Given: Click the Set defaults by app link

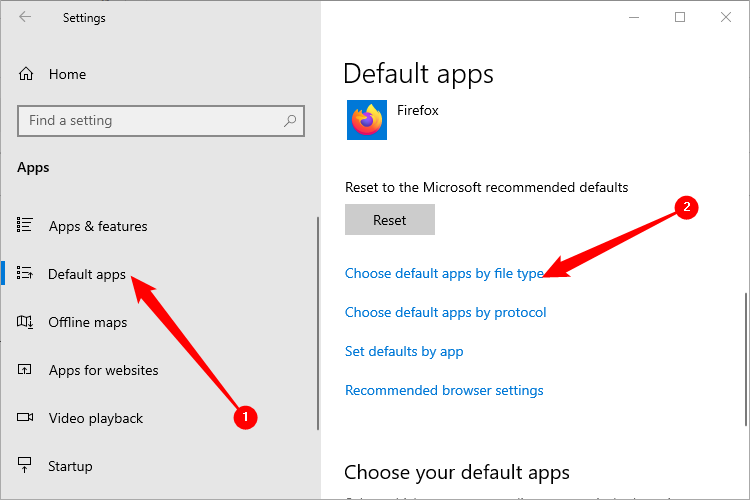Looking at the screenshot, I should (404, 351).
